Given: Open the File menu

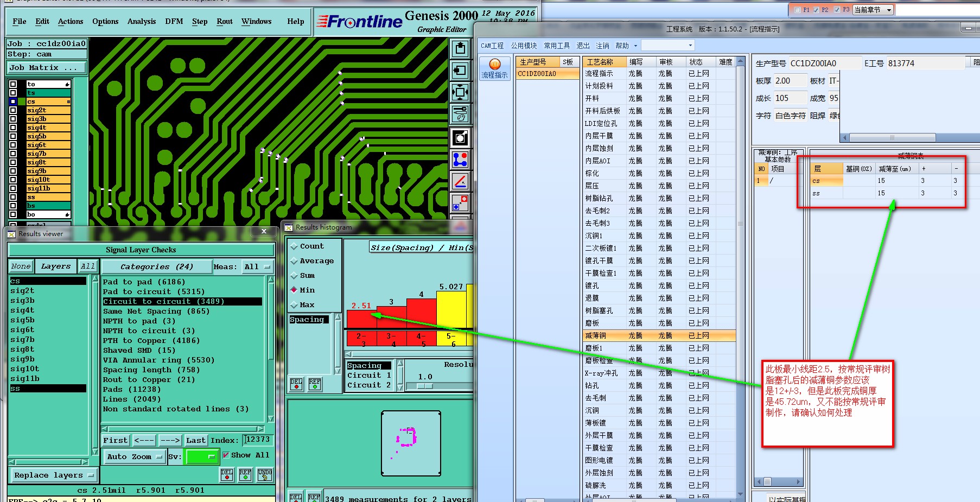Looking at the screenshot, I should point(20,22).
